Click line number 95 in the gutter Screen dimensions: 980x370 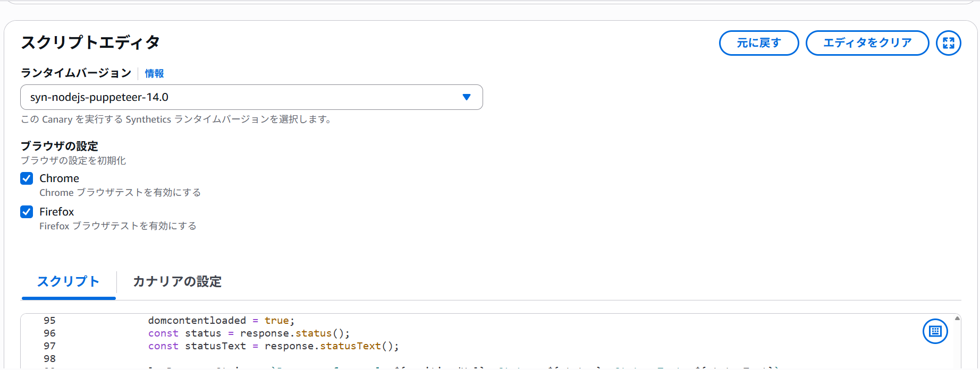[x=49, y=321]
